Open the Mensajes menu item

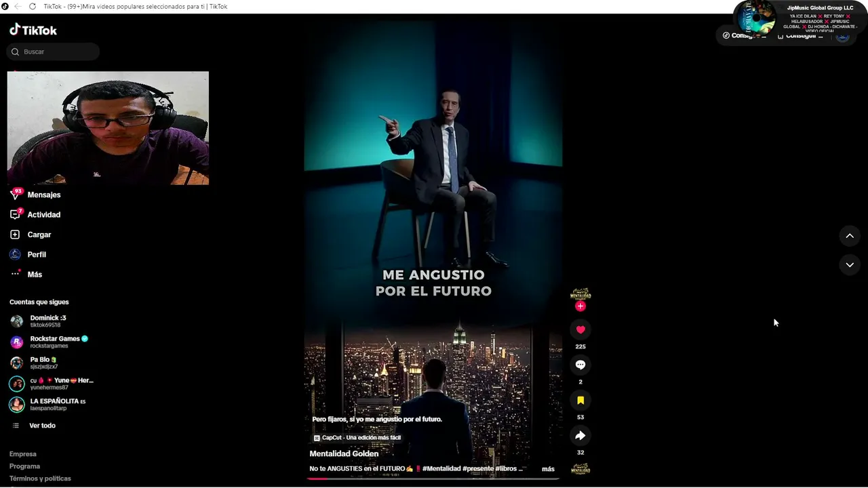[44, 195]
